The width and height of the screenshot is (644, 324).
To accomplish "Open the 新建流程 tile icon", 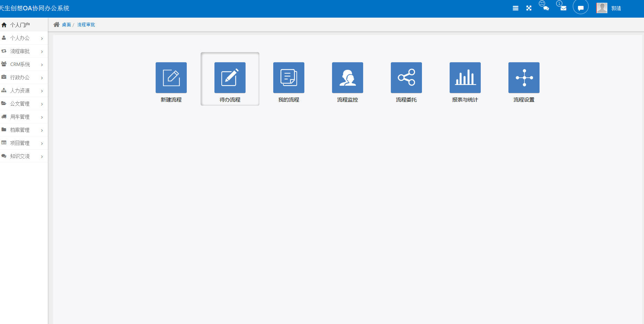I will pyautogui.click(x=171, y=78).
